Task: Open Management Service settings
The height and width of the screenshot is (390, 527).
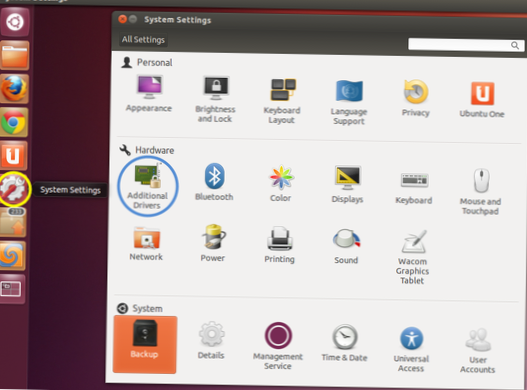Action: (x=278, y=346)
